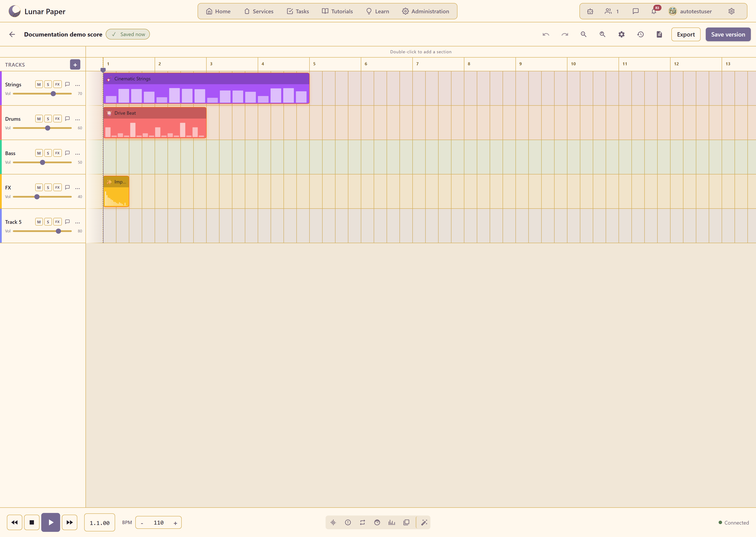Add a new track with plus button

point(75,64)
